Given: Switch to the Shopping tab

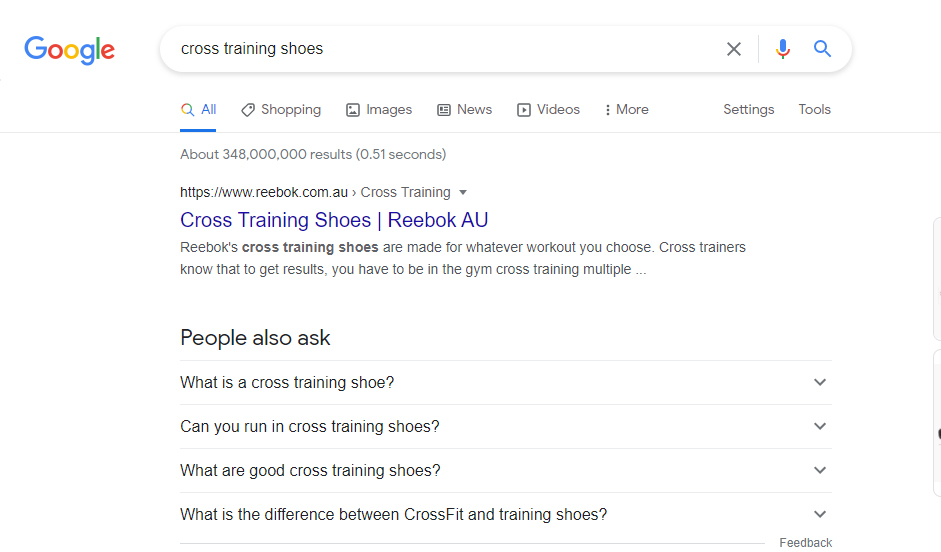Looking at the screenshot, I should (x=281, y=110).
